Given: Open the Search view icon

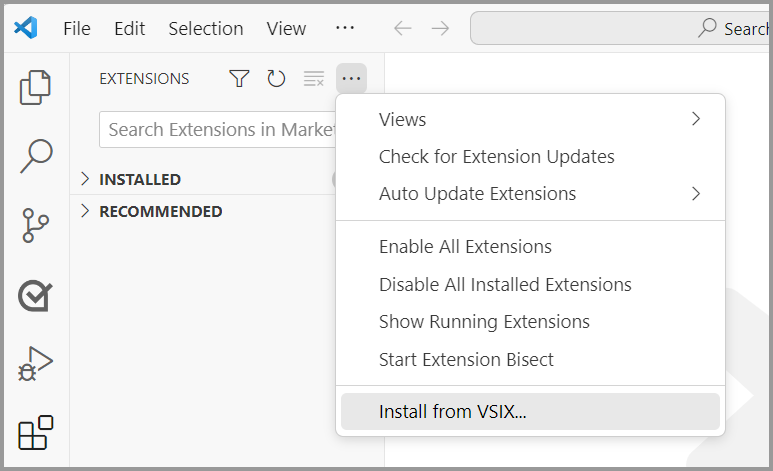Looking at the screenshot, I should point(36,156).
